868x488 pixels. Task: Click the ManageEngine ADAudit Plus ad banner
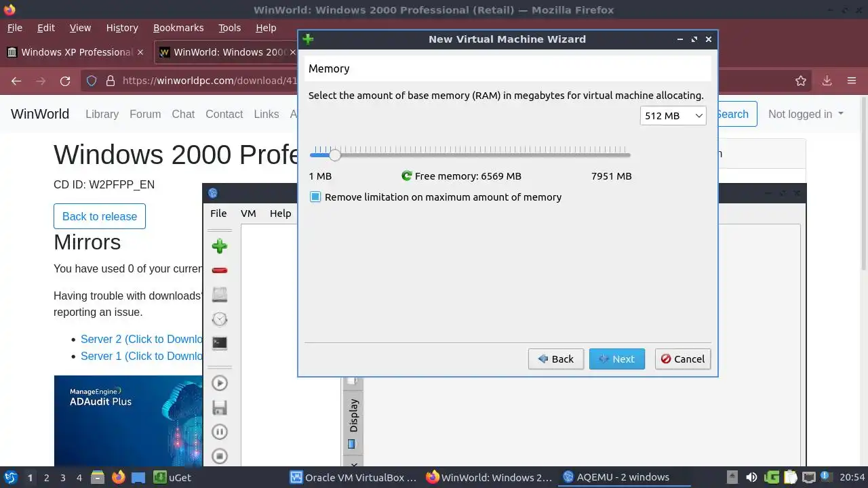pyautogui.click(x=128, y=421)
